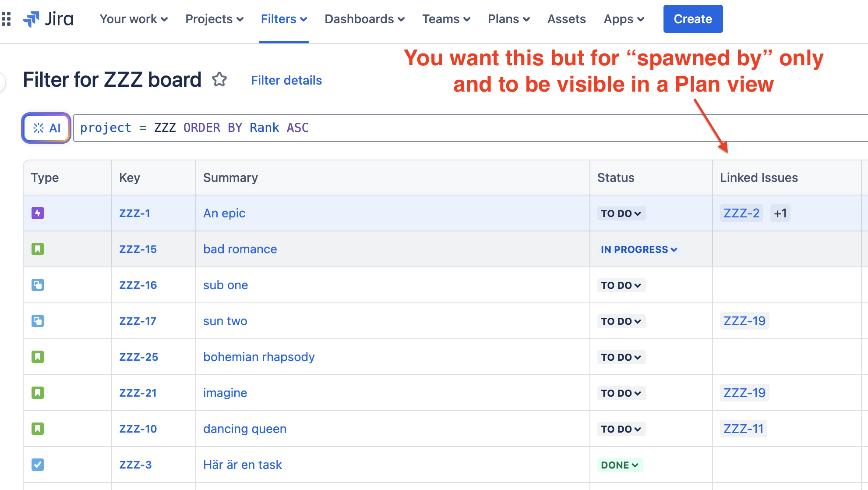Screen dimensions: 868x490
Task: Open the Teams menu
Action: pos(446,19)
